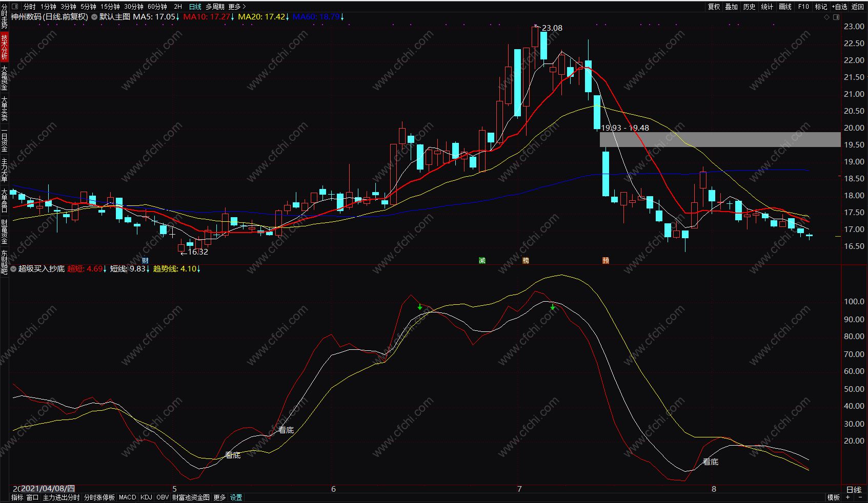
Task: Switch to the 60分钟 period tab
Action: (x=157, y=7)
